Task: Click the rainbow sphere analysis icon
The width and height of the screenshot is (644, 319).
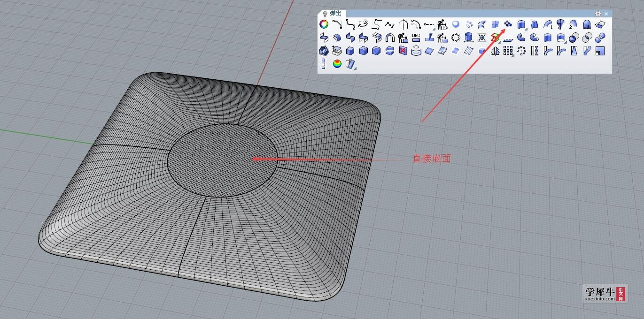Action: click(x=337, y=63)
